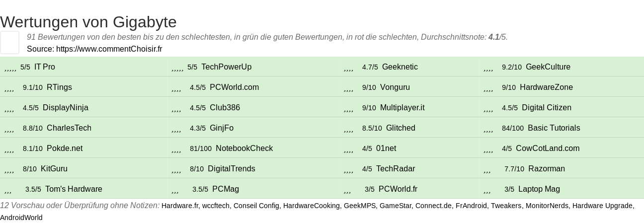Open the Geeknetic 4.7/5 review

pos(400,67)
